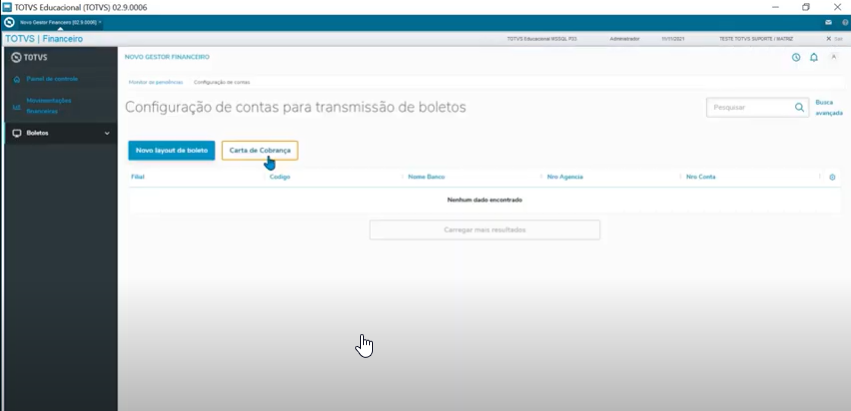Click the magnifying glass search icon
This screenshot has width=851, height=411.
tap(799, 107)
